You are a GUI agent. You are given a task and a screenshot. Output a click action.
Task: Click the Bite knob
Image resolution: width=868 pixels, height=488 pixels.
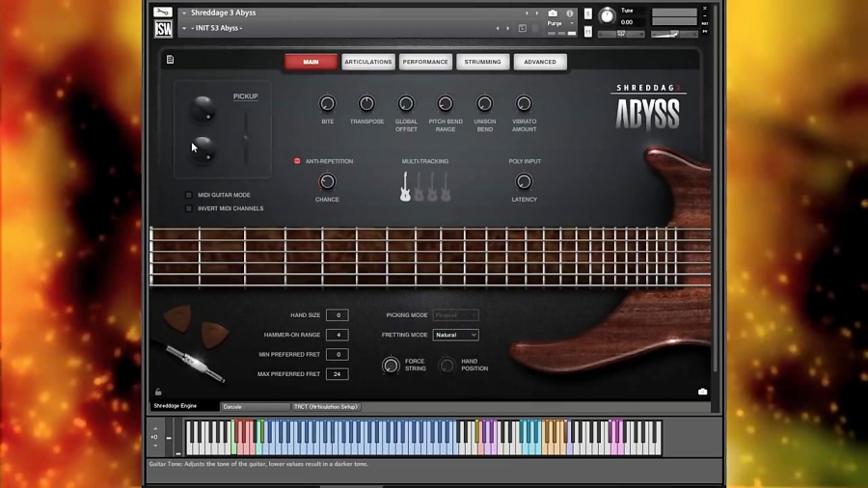327,103
